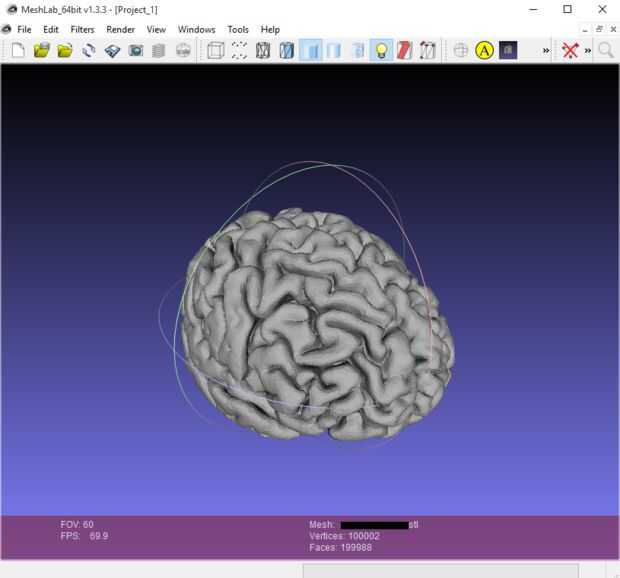Toggle the light bulb lighting icon
Viewport: 620px width, 578px height.
(381, 50)
